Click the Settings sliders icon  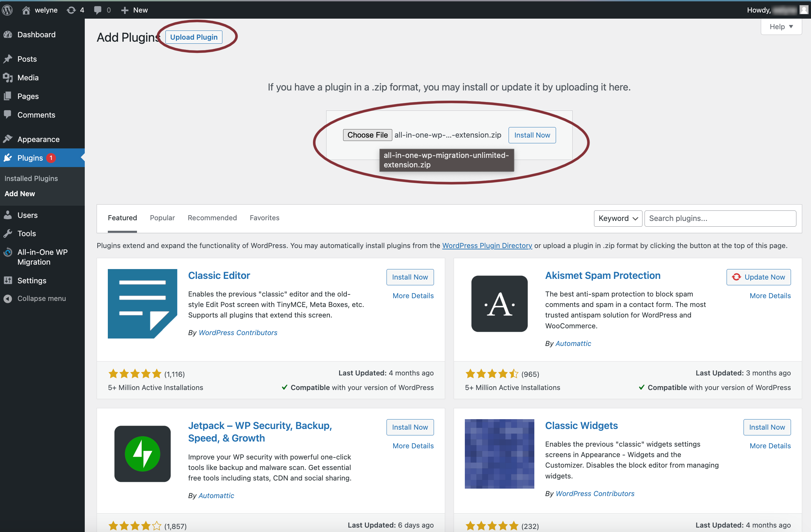8,280
